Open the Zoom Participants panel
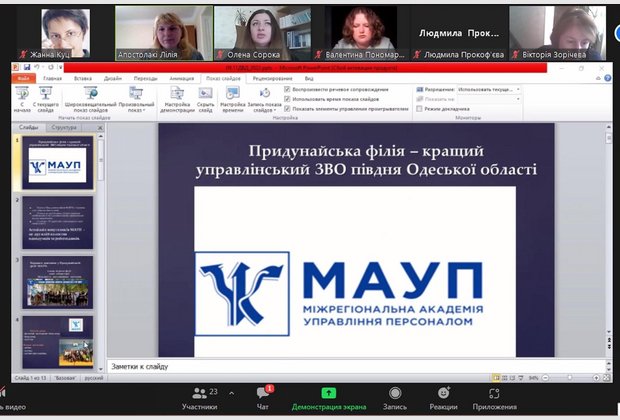 click(200, 397)
